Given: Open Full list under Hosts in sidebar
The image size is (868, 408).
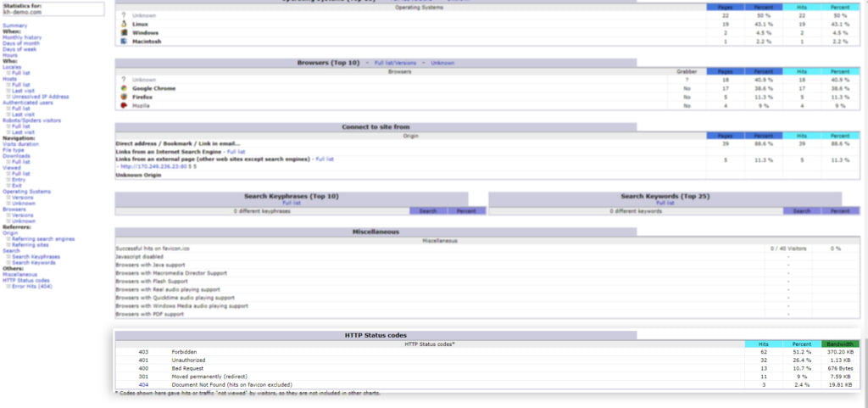Looking at the screenshot, I should click(x=21, y=85).
